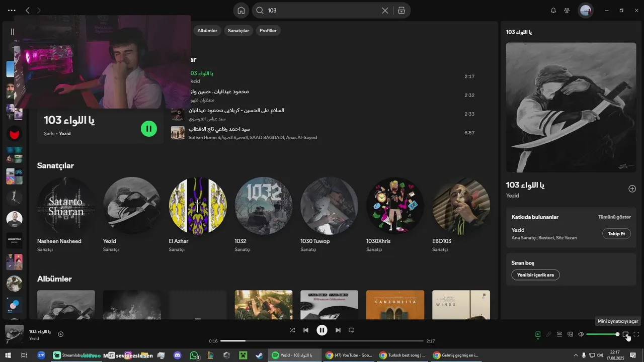Seek using the song progress bar
The height and width of the screenshot is (362, 644).
pyautogui.click(x=322, y=341)
